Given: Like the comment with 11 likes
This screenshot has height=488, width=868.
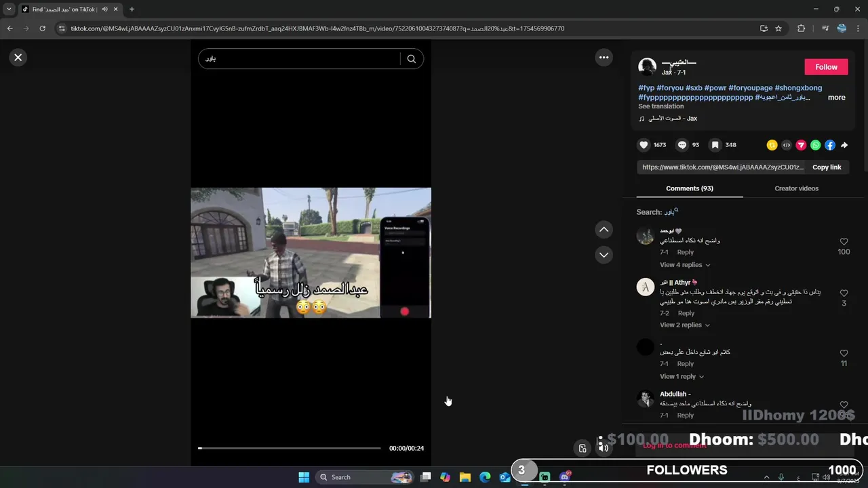Looking at the screenshot, I should click(844, 354).
